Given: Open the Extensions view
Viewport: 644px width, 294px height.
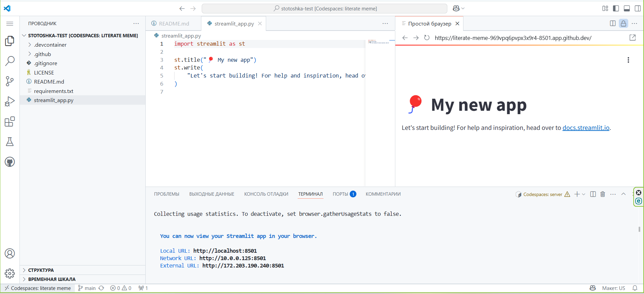Looking at the screenshot, I should 10,121.
